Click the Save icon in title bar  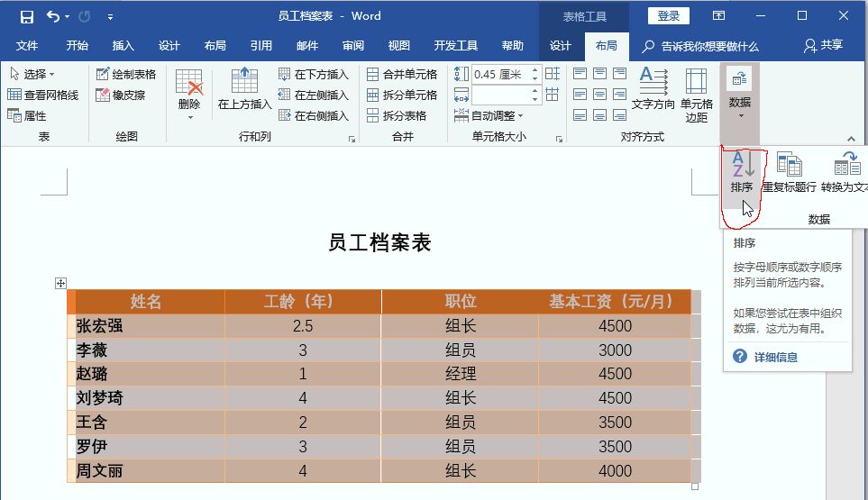(26, 16)
